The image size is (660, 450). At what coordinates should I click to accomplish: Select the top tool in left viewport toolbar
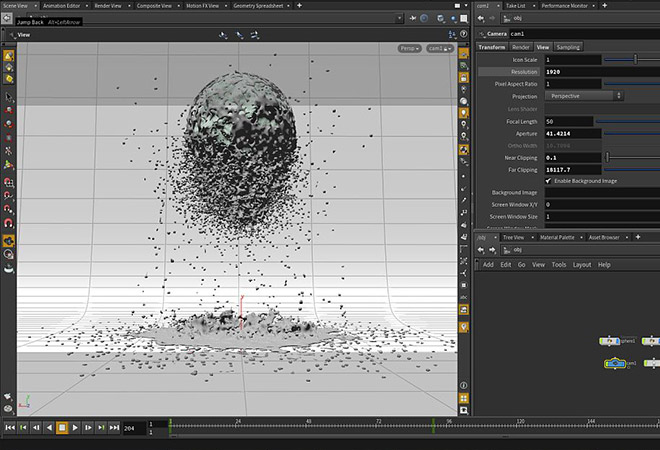(x=8, y=57)
